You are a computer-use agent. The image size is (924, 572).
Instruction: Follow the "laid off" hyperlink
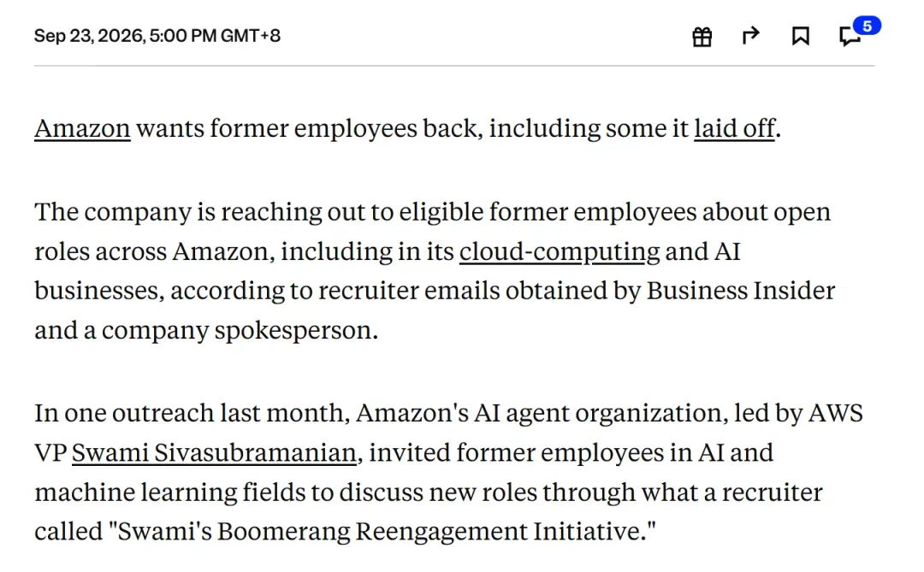734,128
